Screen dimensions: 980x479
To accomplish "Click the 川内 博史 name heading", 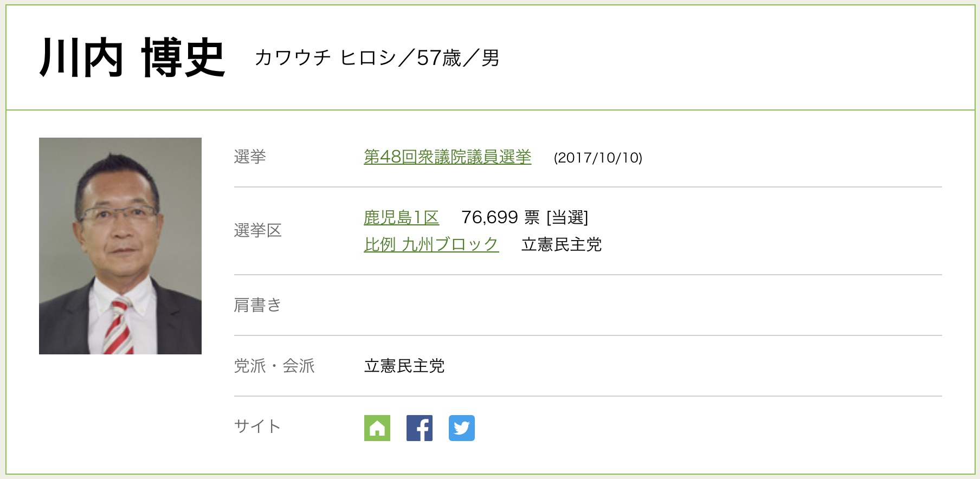I will [x=132, y=58].
